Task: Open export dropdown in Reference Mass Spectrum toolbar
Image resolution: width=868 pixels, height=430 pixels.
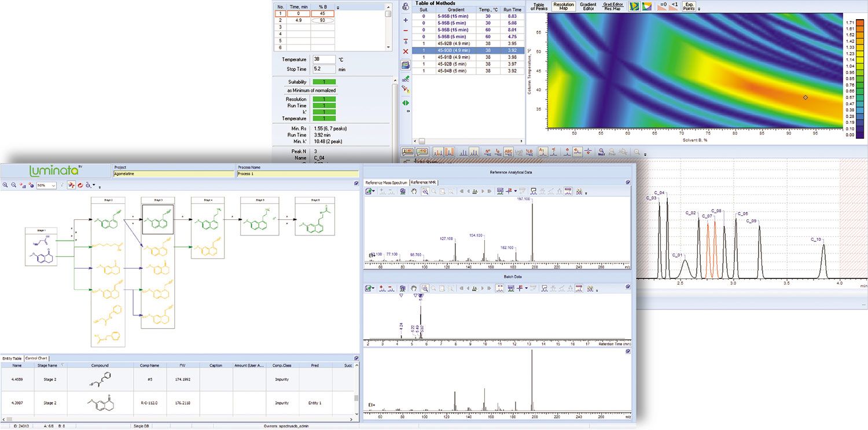Action: pyautogui.click(x=374, y=191)
